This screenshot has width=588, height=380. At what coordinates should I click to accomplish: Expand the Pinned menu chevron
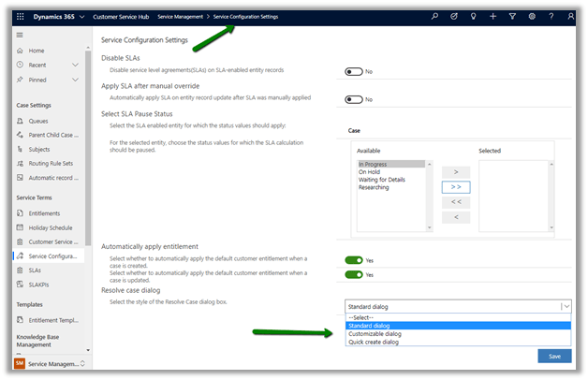(x=75, y=80)
